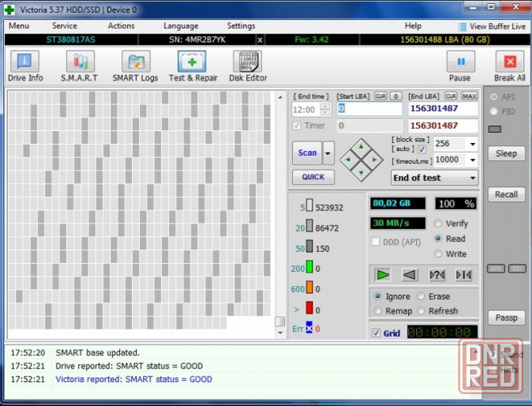Click the green play arrow button
This screenshot has height=406, width=532.
click(384, 275)
